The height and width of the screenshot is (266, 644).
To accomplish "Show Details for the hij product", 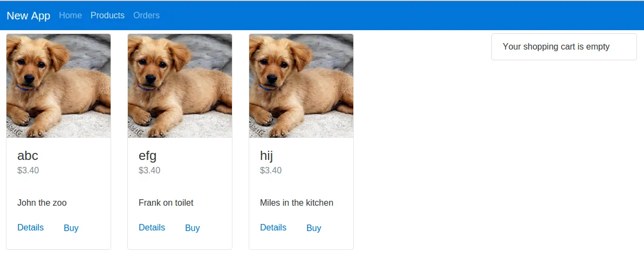I will point(273,227).
